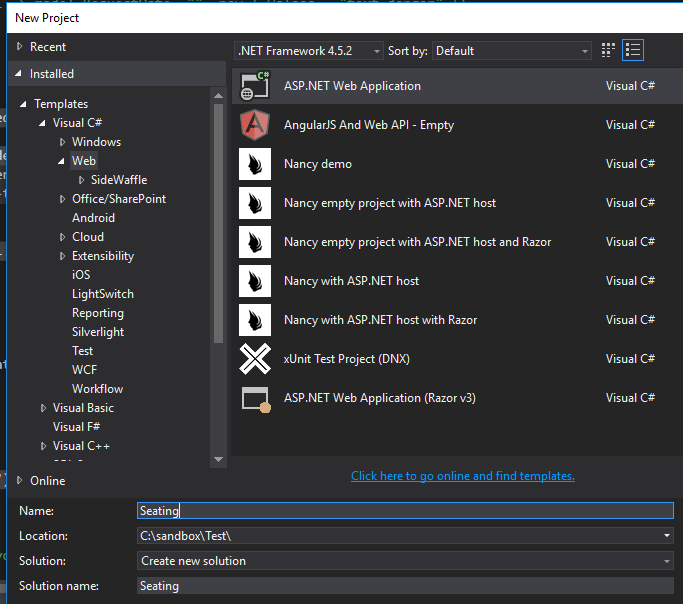
Task: Select the Web category in tree
Action: pos(84,161)
